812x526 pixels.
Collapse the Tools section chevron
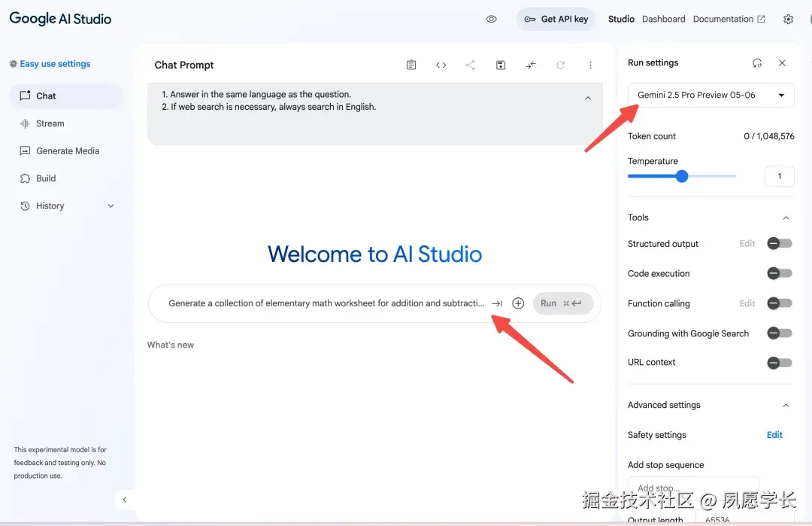(x=786, y=217)
